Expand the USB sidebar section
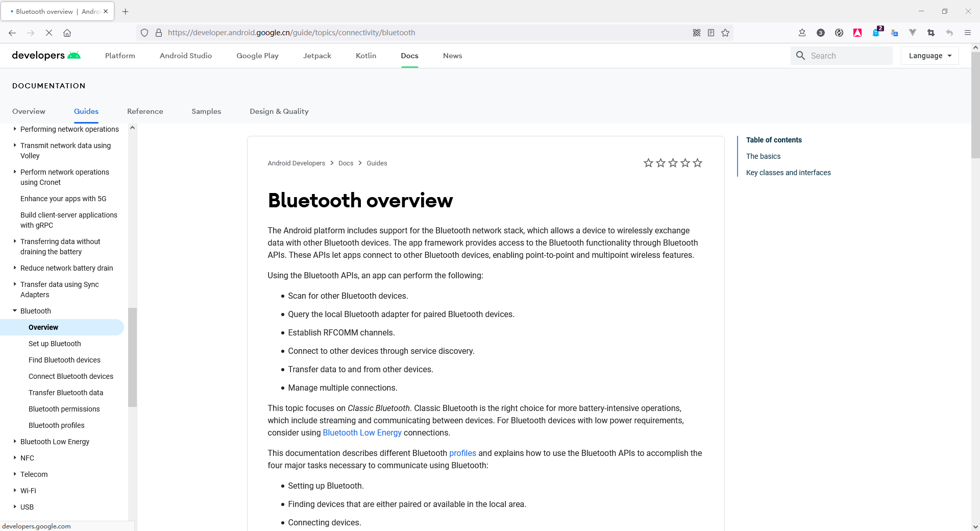The width and height of the screenshot is (980, 531). 15,506
